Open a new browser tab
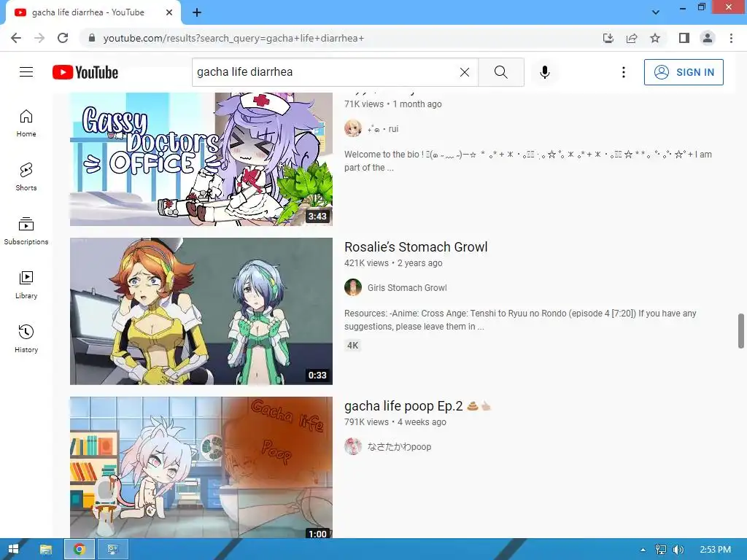Image resolution: width=747 pixels, height=560 pixels. [x=197, y=12]
